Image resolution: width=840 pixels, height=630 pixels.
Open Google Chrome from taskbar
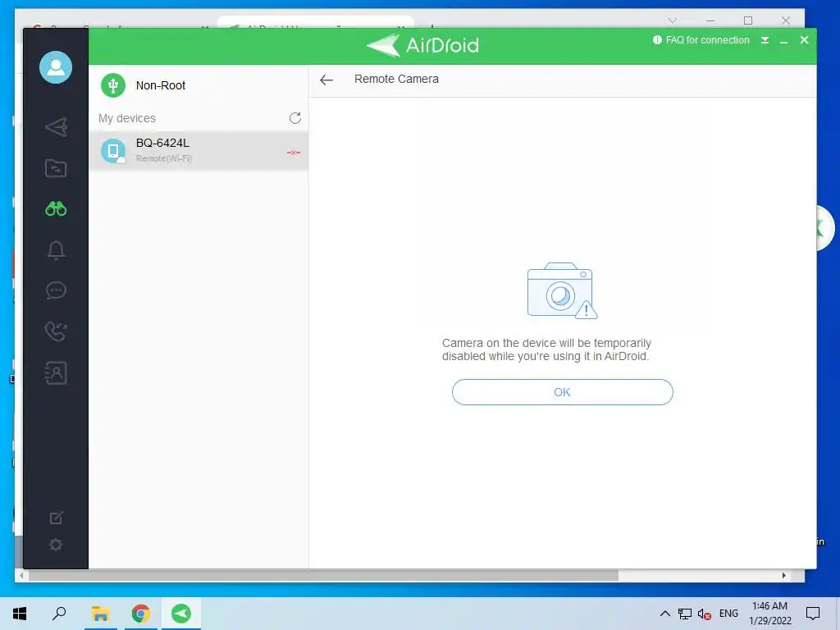point(140,614)
